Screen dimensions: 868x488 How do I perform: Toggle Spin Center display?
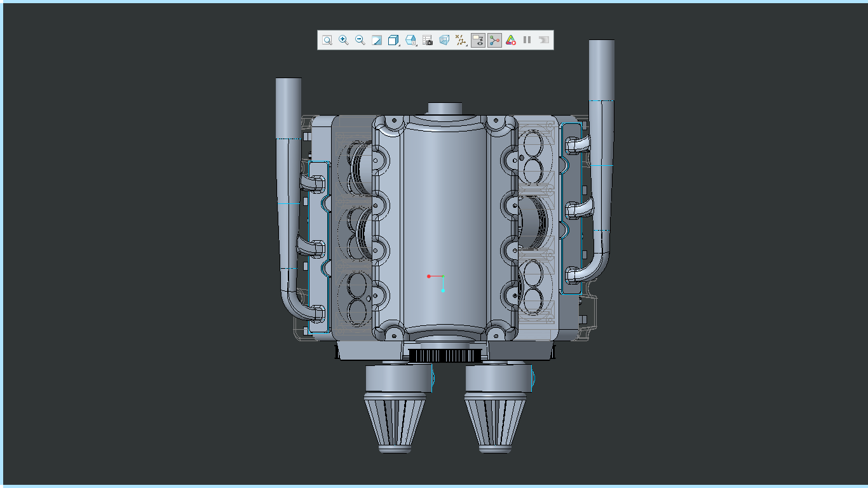(x=494, y=40)
